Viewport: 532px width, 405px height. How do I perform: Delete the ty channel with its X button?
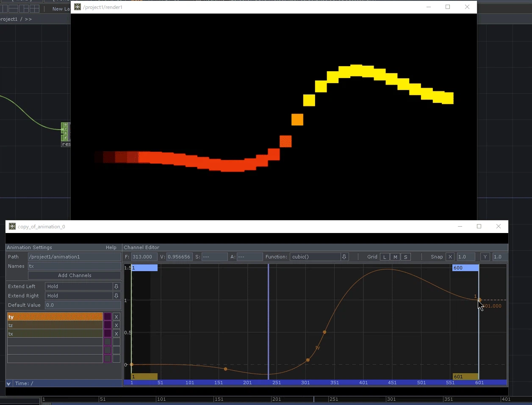(x=116, y=317)
